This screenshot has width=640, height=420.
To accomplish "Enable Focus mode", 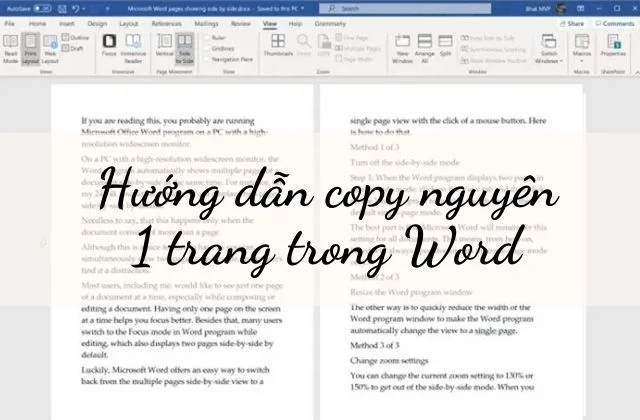I will tap(109, 46).
